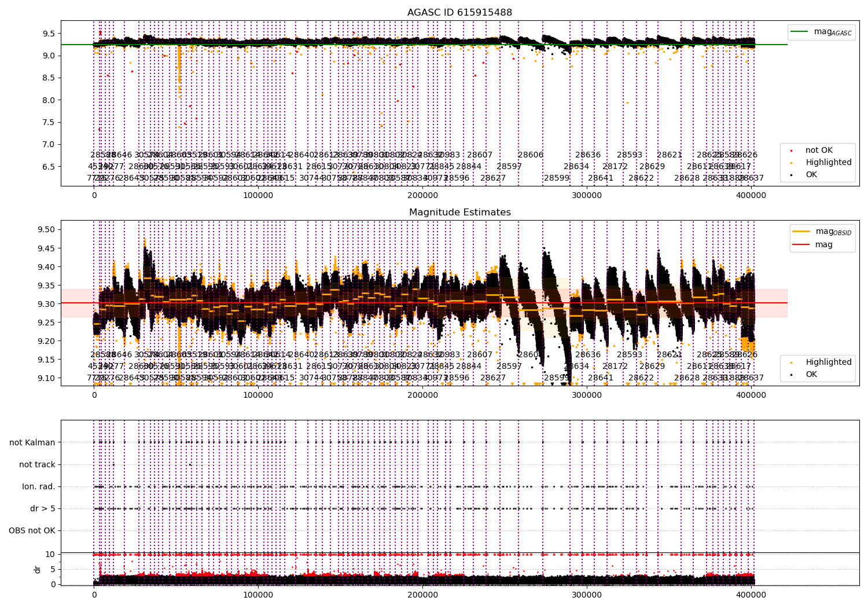Viewport: 868px width, 608px height.
Task: Click obsid label 28634 in the top plot
Action: 576,167
